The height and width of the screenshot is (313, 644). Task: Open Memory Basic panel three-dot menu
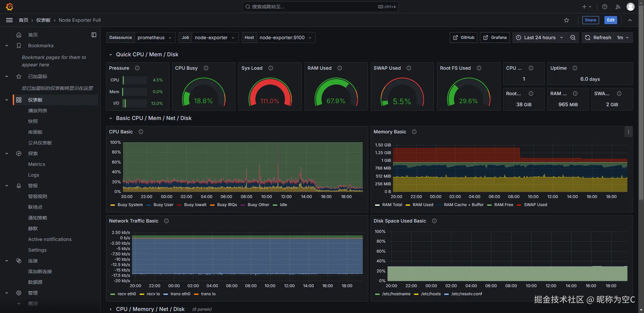tap(629, 132)
